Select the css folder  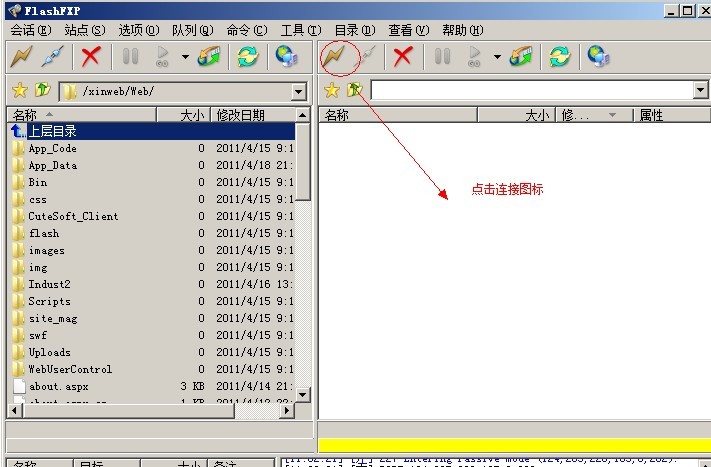click(152, 199)
